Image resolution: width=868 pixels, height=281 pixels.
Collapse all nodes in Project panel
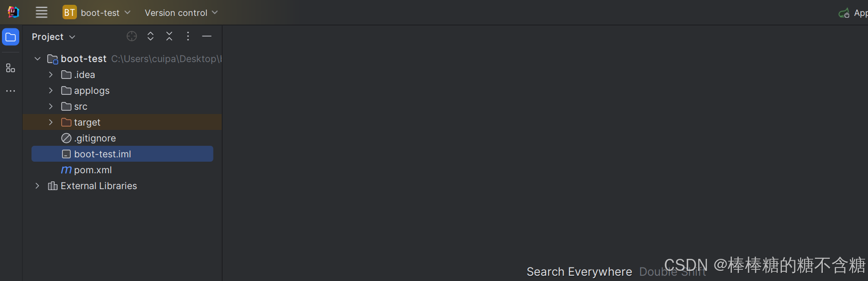(169, 36)
